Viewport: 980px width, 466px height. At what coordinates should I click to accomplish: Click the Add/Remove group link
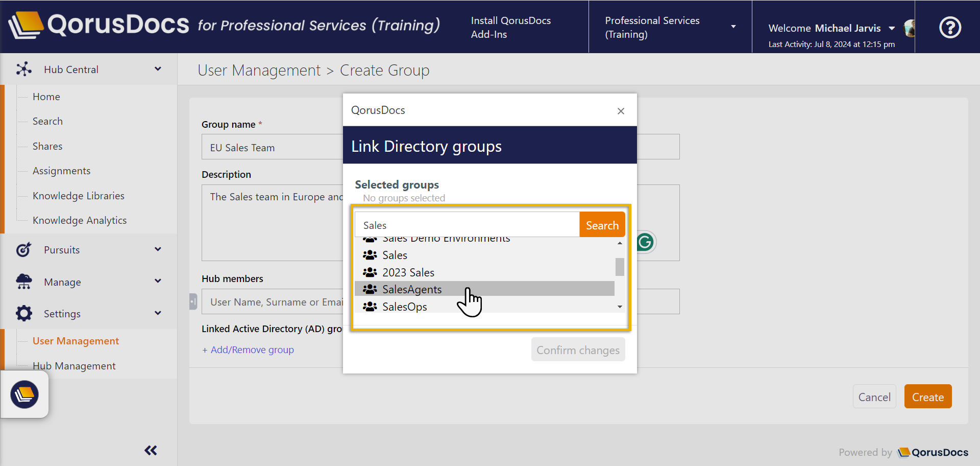click(x=248, y=349)
